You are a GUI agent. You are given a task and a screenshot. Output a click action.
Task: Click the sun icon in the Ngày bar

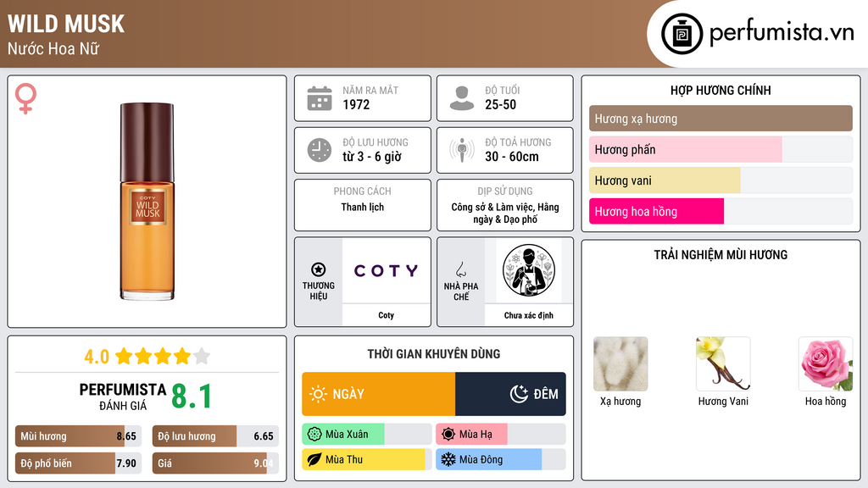[319, 394]
